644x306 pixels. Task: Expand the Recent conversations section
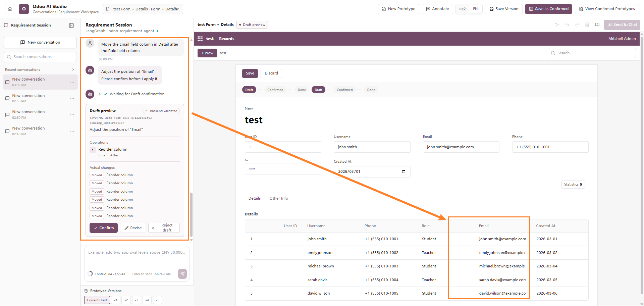coord(73,70)
